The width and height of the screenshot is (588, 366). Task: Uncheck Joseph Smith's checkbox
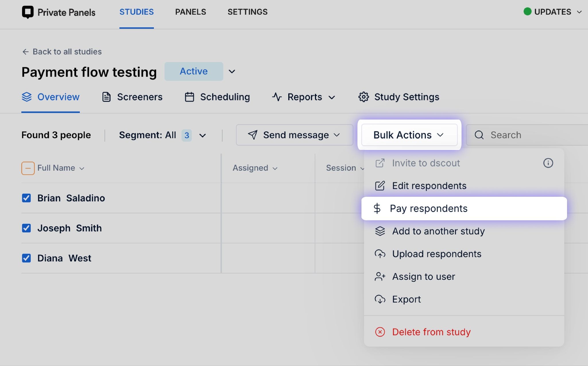[x=26, y=228]
